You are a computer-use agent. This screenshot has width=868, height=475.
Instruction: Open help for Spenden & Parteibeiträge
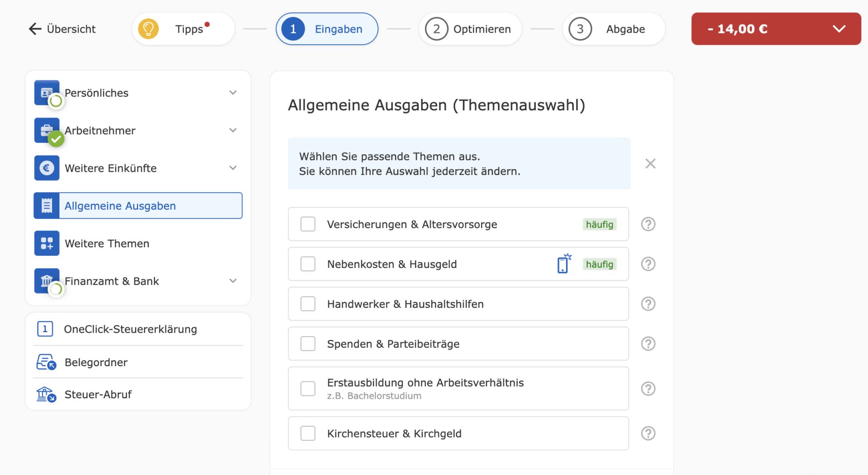coord(648,344)
